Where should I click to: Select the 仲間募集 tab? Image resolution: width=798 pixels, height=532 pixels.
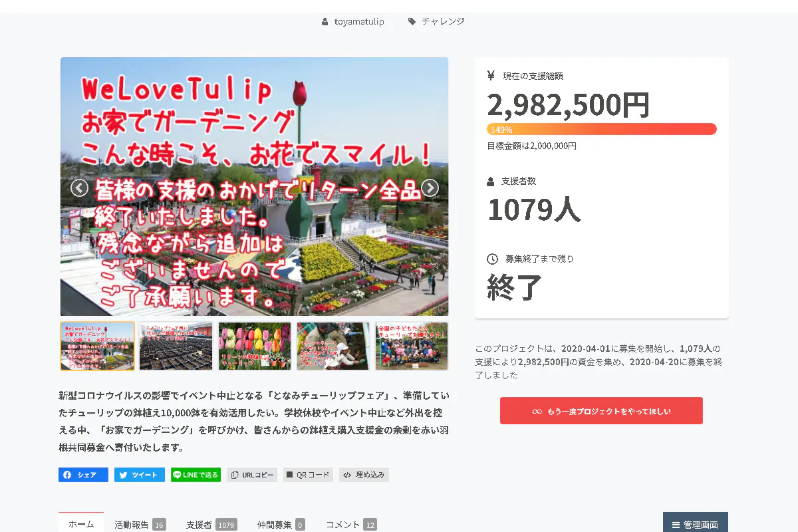tap(281, 524)
